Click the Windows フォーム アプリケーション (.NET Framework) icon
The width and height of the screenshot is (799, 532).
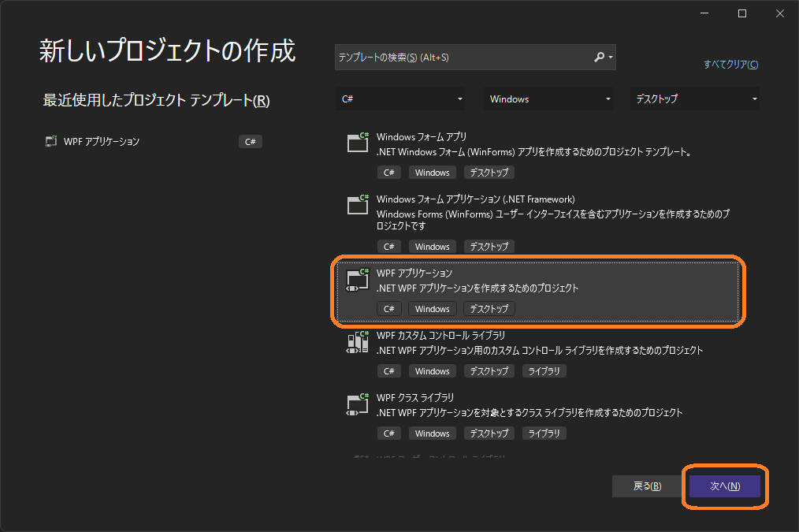point(358,204)
